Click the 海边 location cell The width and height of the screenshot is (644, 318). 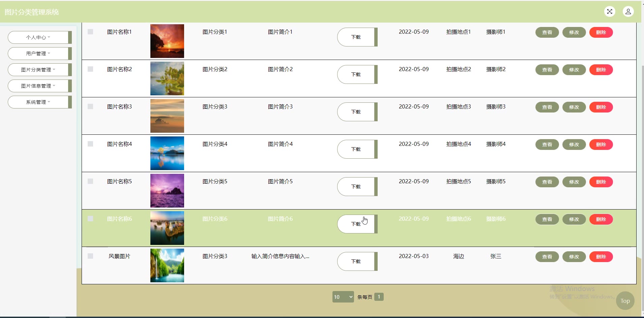(x=459, y=256)
